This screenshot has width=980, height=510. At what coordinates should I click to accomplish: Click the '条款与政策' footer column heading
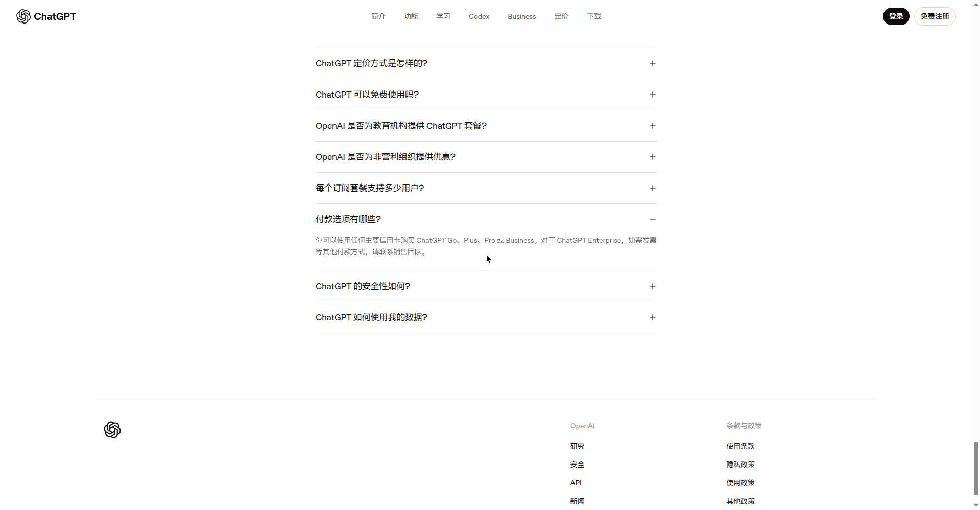(x=744, y=426)
